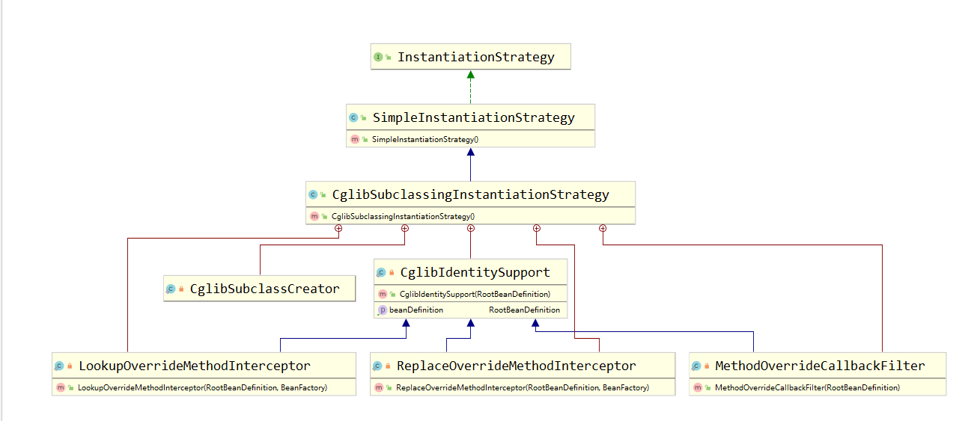Select the CglibIdentitySupport(RootBeanDefinition) constructor row
Viewport: 980px width, 421px height.
click(x=475, y=294)
